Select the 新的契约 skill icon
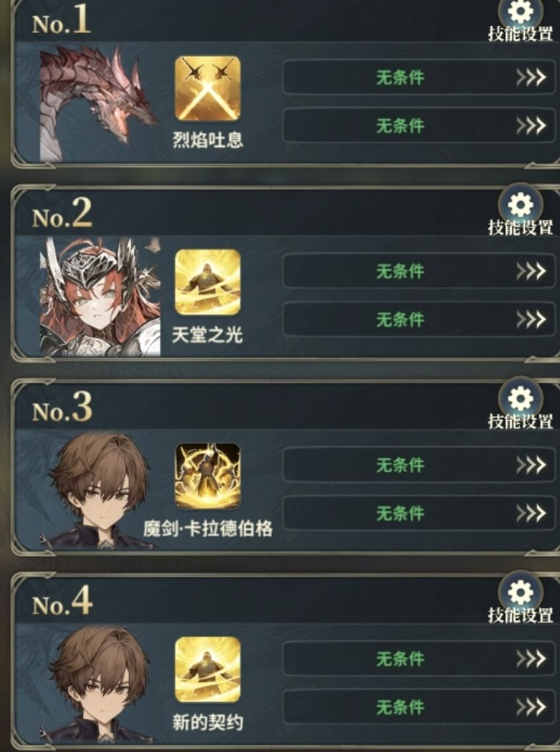Viewport: 560px width, 752px height. point(207,669)
